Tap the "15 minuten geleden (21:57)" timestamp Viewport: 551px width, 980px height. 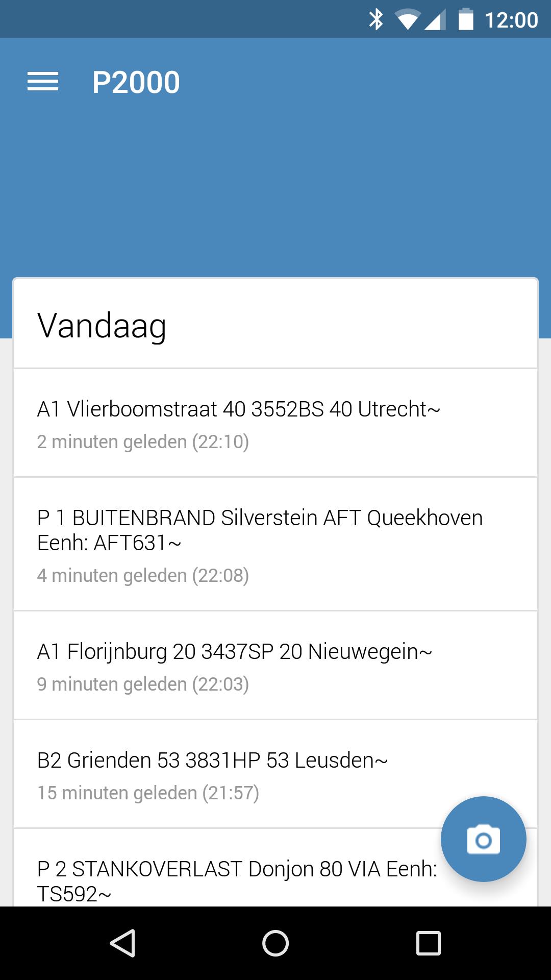click(148, 793)
